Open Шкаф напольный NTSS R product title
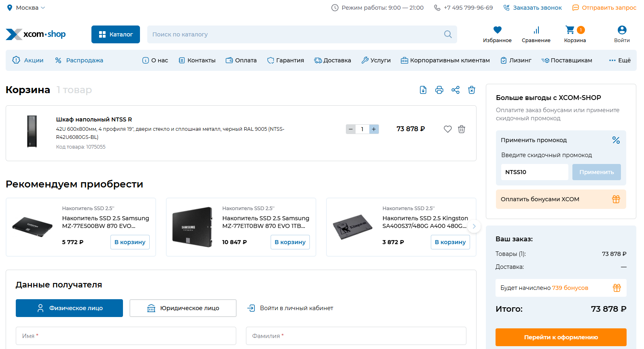 point(94,119)
